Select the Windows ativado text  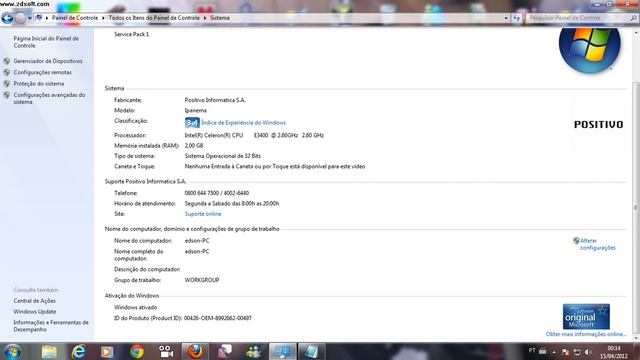tap(136, 307)
